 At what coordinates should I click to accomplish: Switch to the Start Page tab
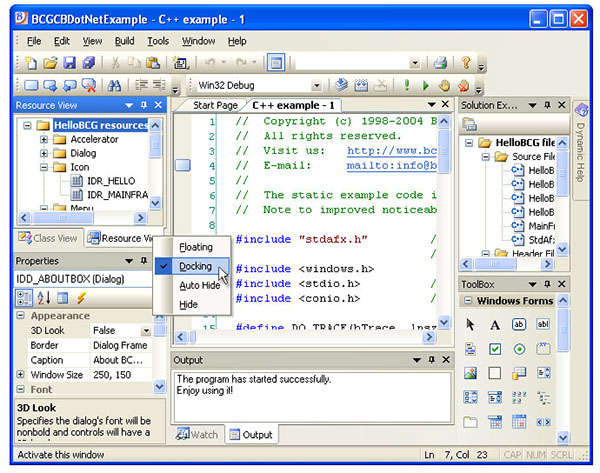click(215, 105)
